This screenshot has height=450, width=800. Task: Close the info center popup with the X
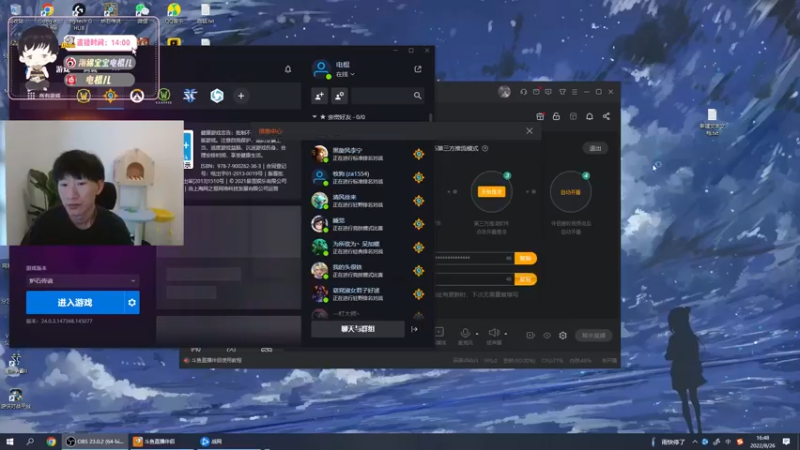(530, 131)
